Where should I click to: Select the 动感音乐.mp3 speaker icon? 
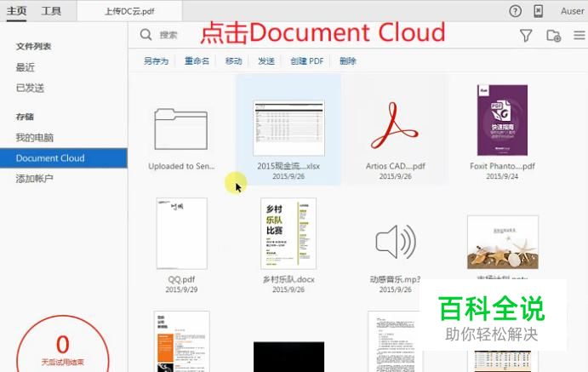(x=396, y=242)
